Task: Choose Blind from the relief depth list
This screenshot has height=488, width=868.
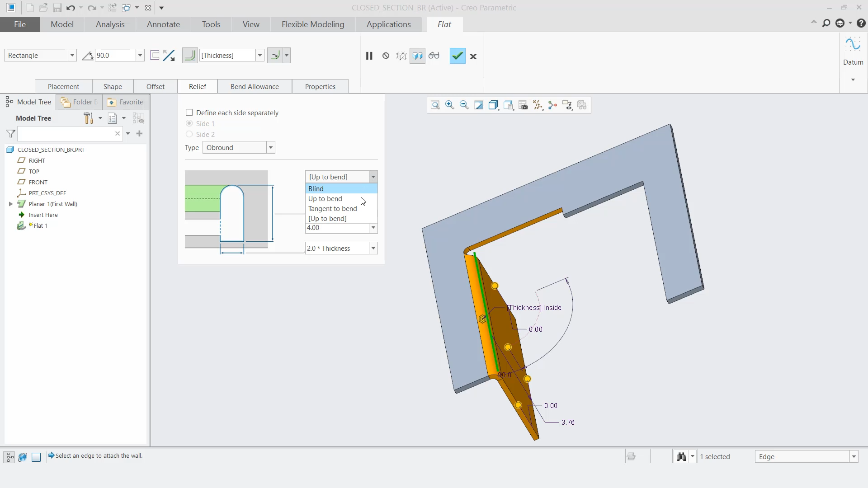Action: click(341, 189)
